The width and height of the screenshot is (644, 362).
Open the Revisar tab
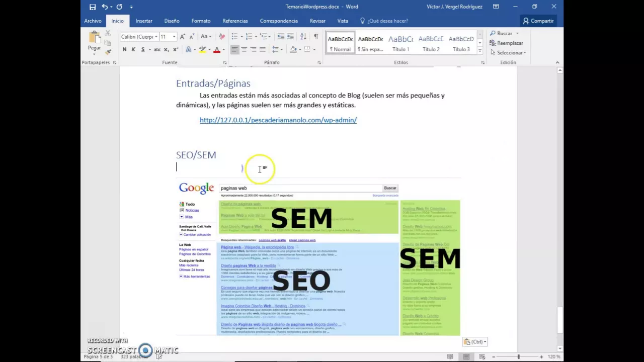point(317,21)
